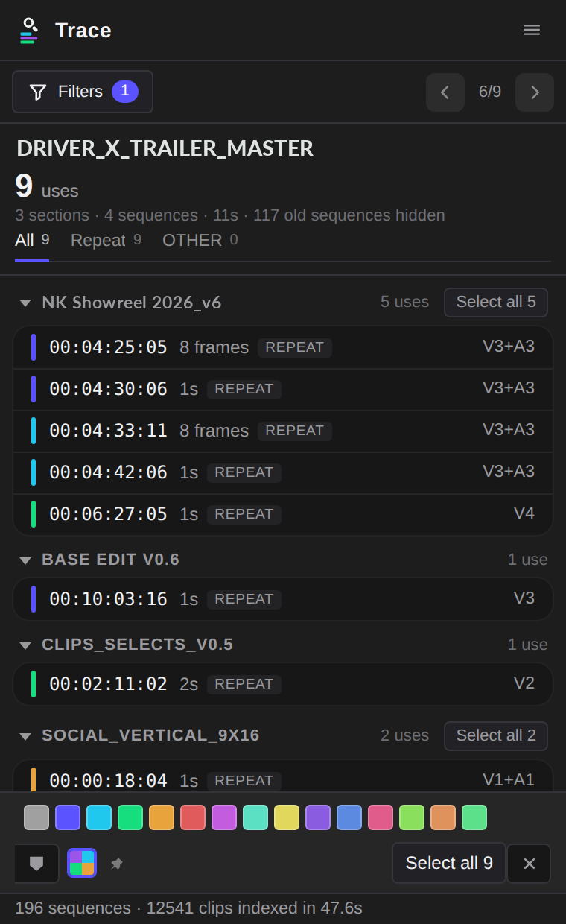Open the hamburger menu
Viewport: 566px width, 924px height.
click(x=532, y=30)
